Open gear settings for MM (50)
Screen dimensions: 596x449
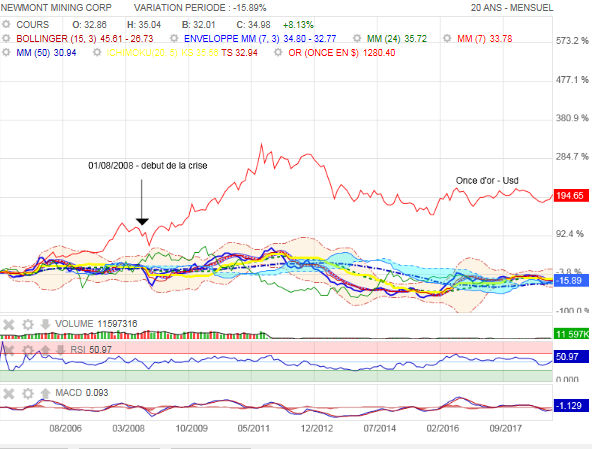pyautogui.click(x=6, y=52)
